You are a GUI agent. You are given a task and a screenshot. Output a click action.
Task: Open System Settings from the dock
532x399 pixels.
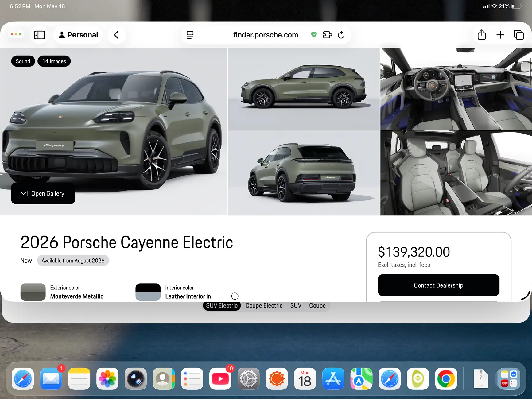click(249, 379)
